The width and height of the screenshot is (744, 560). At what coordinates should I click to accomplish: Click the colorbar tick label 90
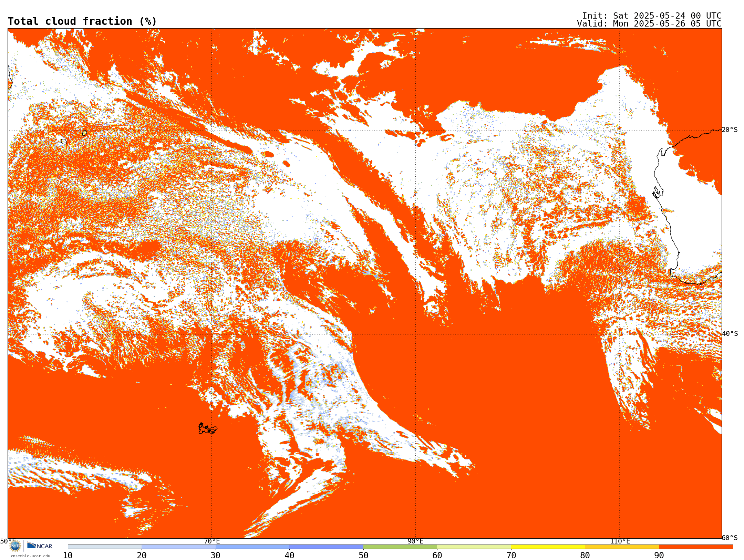point(659,556)
